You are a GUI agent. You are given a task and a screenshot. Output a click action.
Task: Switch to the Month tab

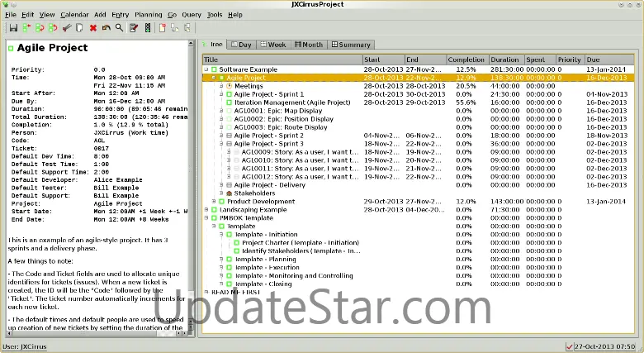coord(309,45)
